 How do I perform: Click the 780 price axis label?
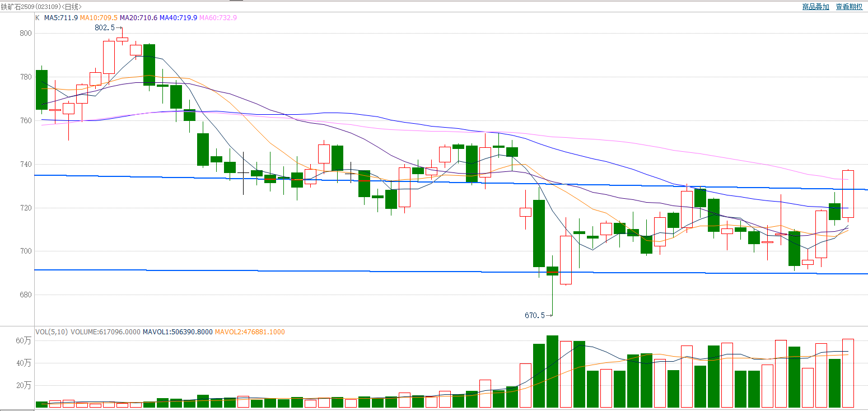26,77
